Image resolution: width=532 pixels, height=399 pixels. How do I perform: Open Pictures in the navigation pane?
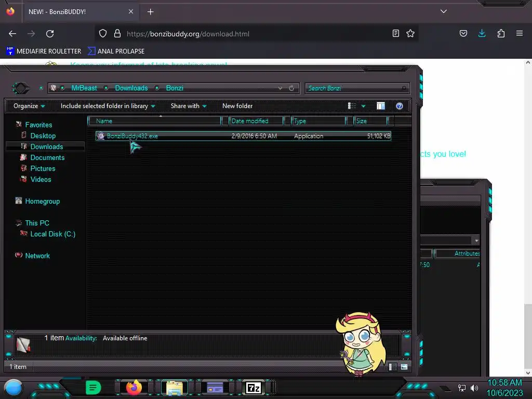[x=43, y=168]
